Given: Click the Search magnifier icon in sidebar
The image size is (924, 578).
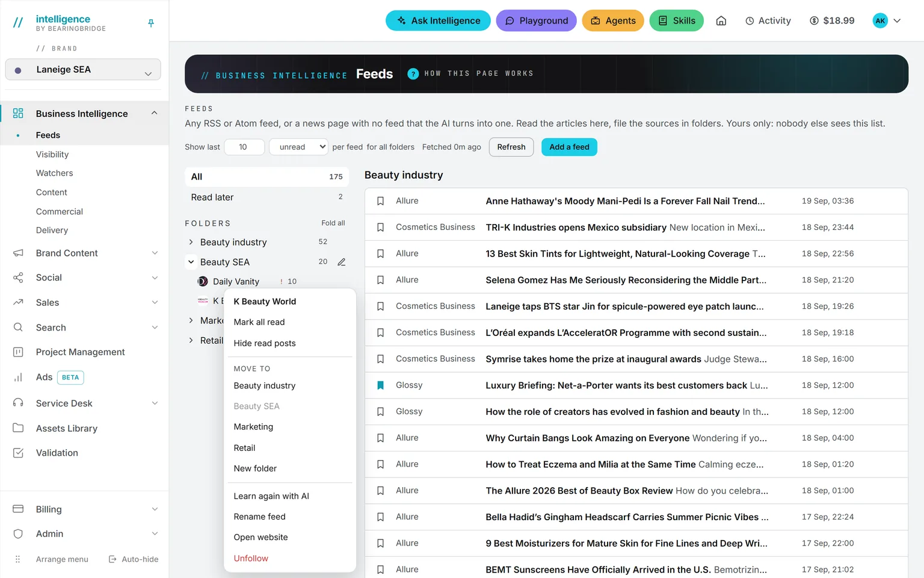Looking at the screenshot, I should (18, 328).
